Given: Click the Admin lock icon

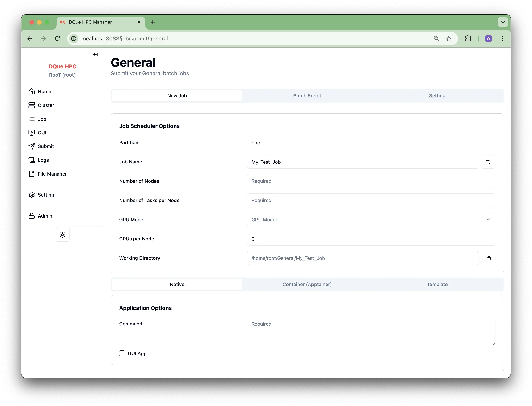Looking at the screenshot, I should pyautogui.click(x=32, y=216).
